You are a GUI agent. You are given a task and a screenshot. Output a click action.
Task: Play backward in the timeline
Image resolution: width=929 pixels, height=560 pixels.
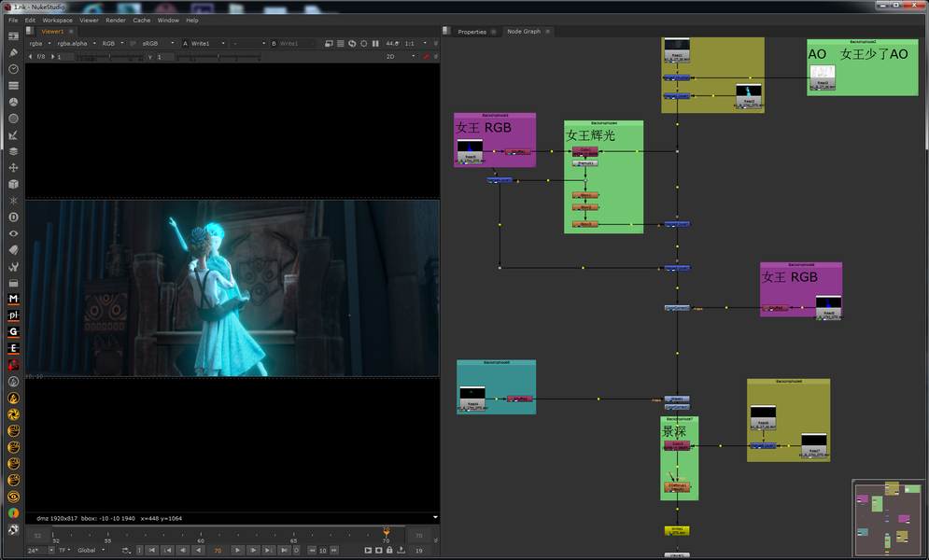199,550
